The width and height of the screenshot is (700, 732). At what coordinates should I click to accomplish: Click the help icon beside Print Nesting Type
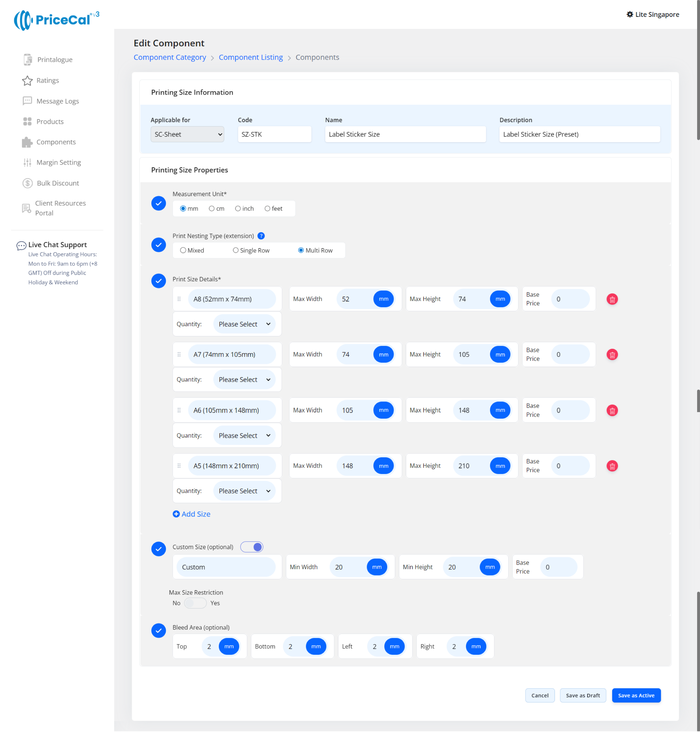(261, 236)
